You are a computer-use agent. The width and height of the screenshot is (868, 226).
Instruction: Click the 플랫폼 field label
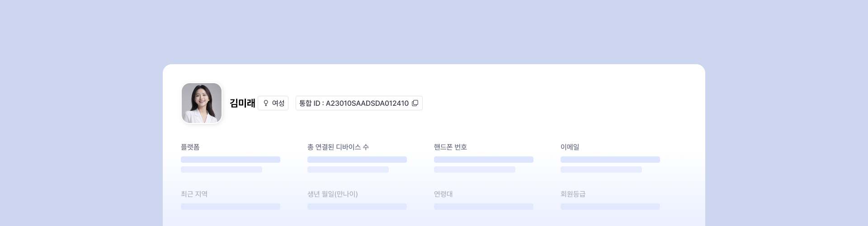[190, 147]
